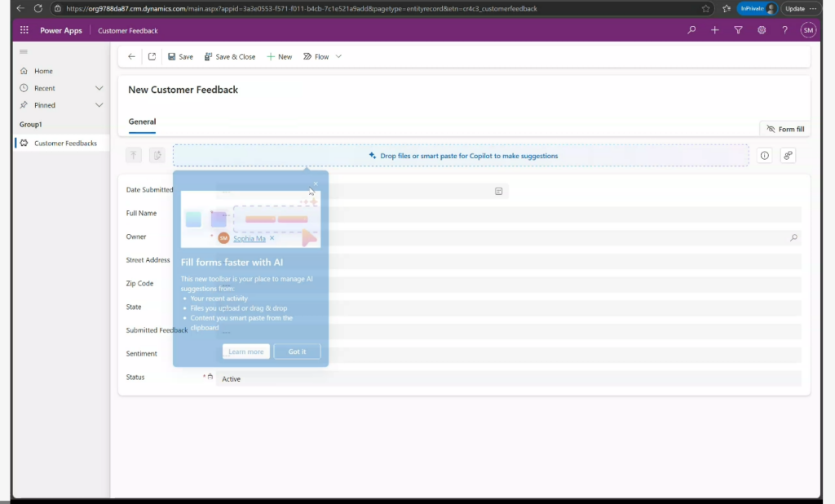This screenshot has width=835, height=504.
Task: Open the browser favorites list icon
Action: 727,8
